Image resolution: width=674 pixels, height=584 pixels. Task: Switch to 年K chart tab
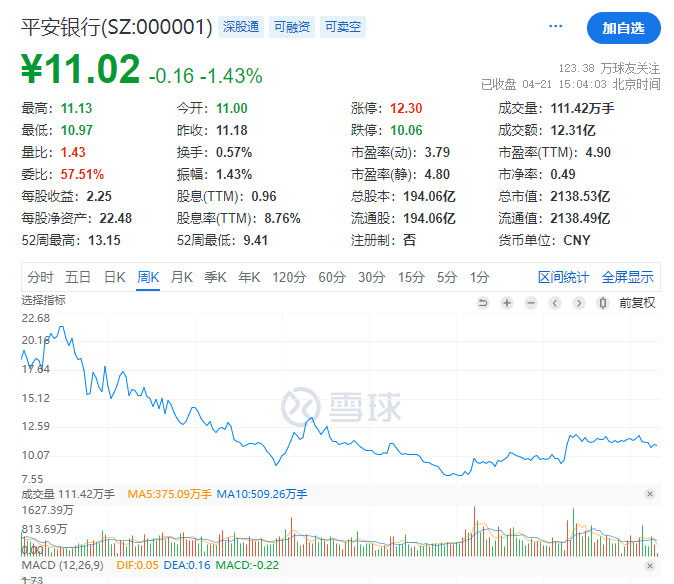point(249,277)
